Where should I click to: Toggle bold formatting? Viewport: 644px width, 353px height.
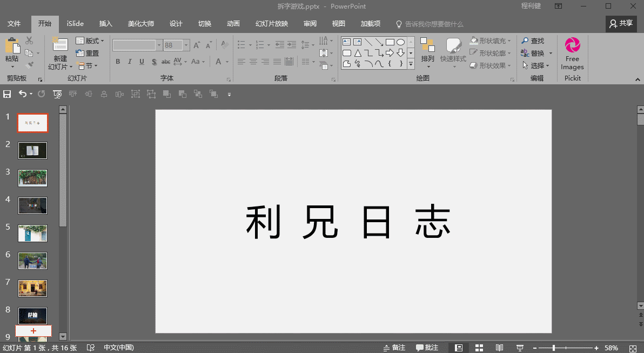click(x=118, y=62)
